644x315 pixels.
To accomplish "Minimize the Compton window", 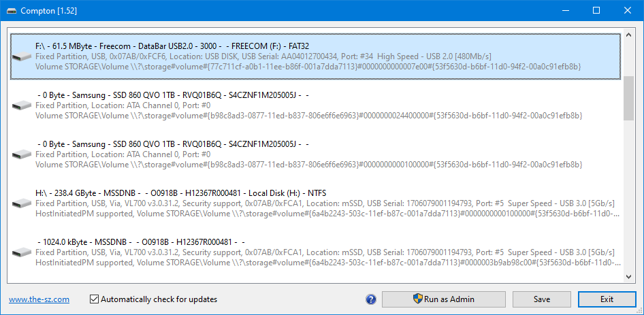I will tap(565, 11).
